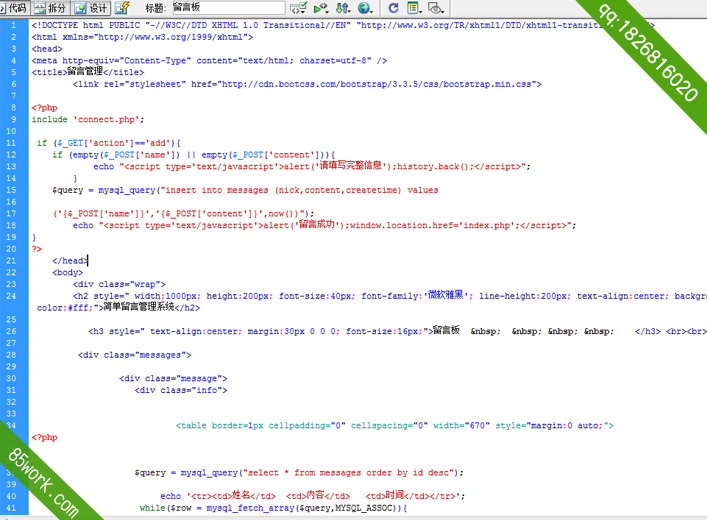Click the opening <?php tag on line 8
The image size is (707, 520).
pos(45,108)
